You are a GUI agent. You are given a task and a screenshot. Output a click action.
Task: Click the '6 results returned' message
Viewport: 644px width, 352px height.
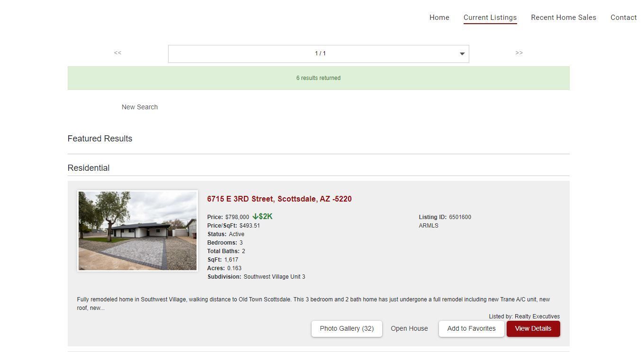[319, 78]
